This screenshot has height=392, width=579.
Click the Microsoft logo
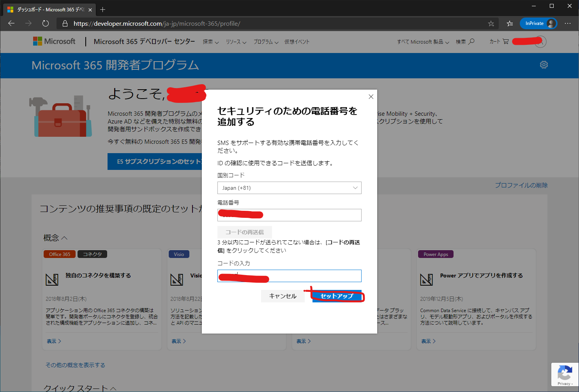(54, 41)
